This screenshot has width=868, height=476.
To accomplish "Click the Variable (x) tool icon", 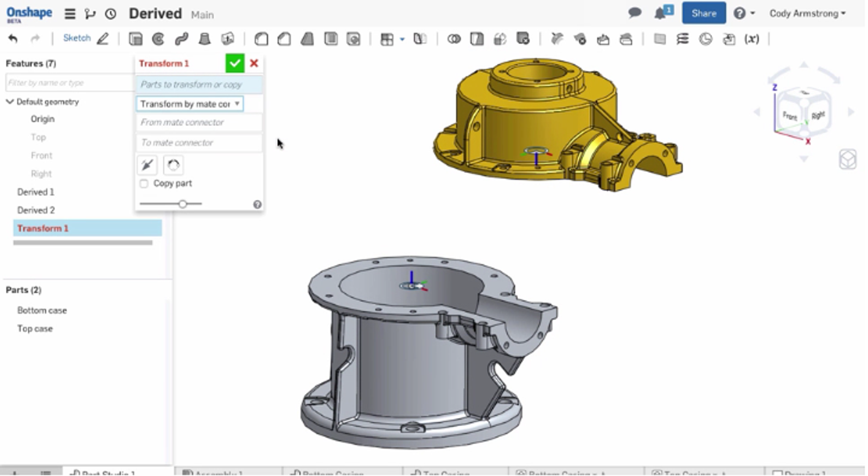I will (x=751, y=39).
